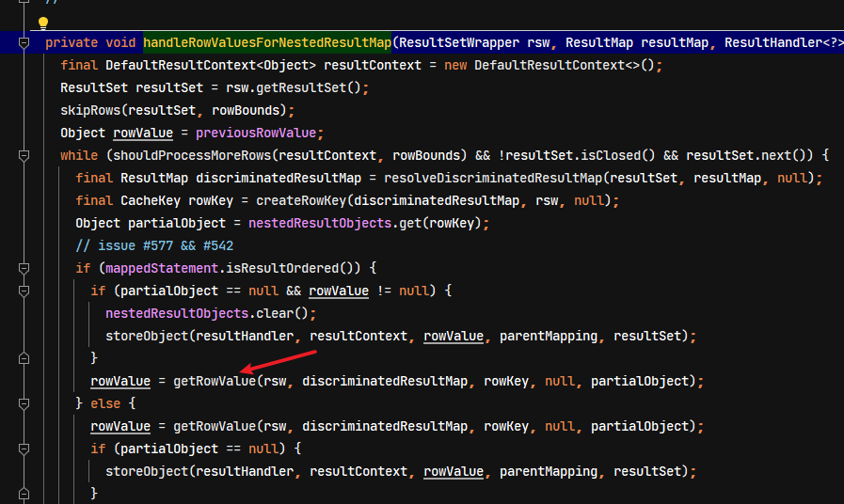This screenshot has width=844, height=504.
Task: Collapse the isResultOrdered if-block fold marker
Action: point(24,268)
